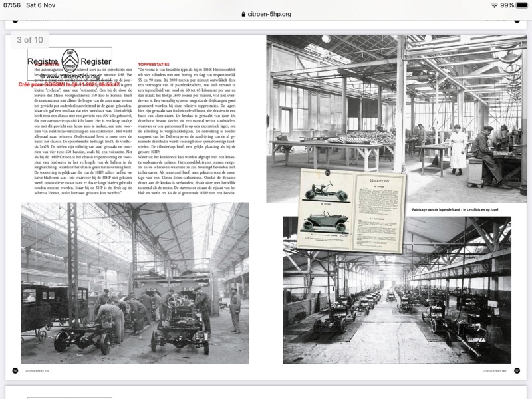Tap the photo of workers assembling chassis
The width and height of the screenshot is (532, 399).
(x=135, y=283)
